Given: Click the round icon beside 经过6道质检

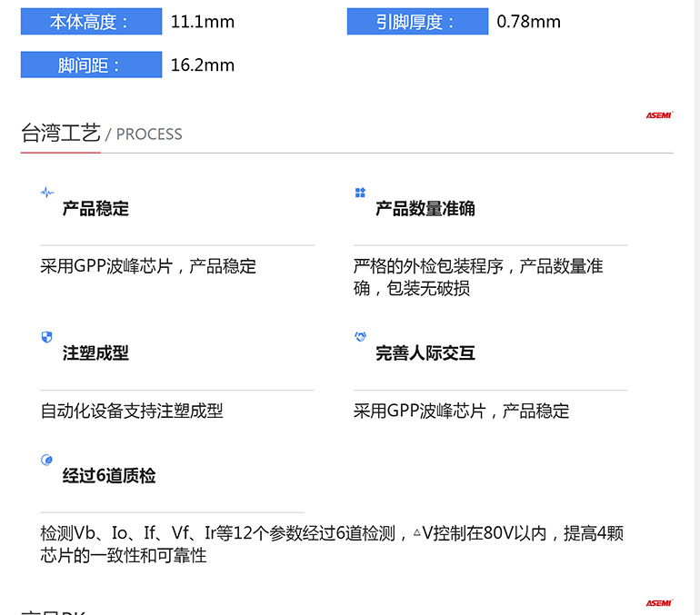Looking at the screenshot, I should [47, 460].
